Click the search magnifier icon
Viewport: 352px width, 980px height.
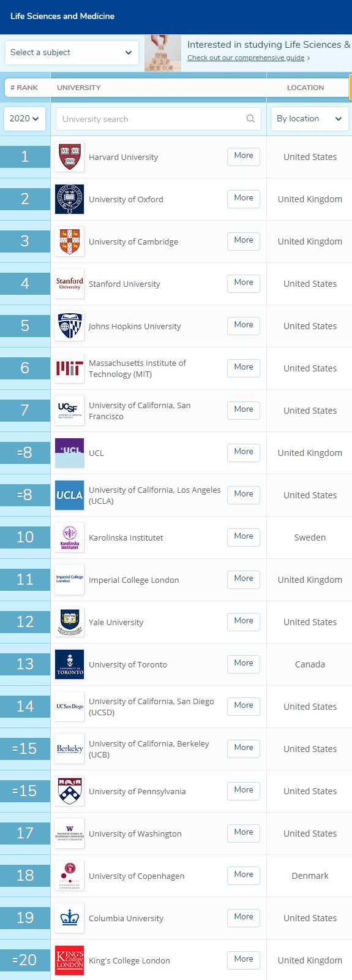coord(250,119)
